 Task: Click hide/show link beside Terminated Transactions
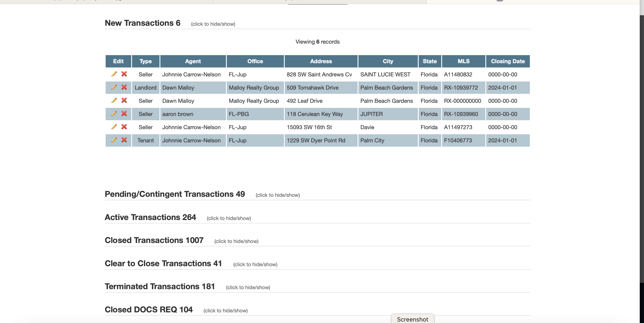248,287
